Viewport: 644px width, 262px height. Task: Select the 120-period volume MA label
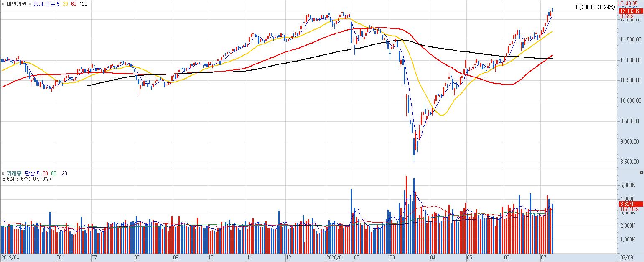pyautogui.click(x=63, y=173)
